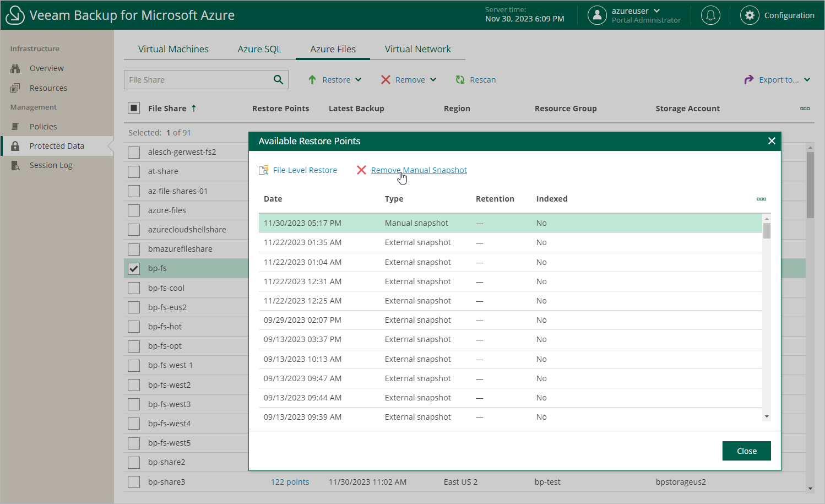Click the bp-fs-hot file share name
This screenshot has width=825, height=504.
click(165, 327)
